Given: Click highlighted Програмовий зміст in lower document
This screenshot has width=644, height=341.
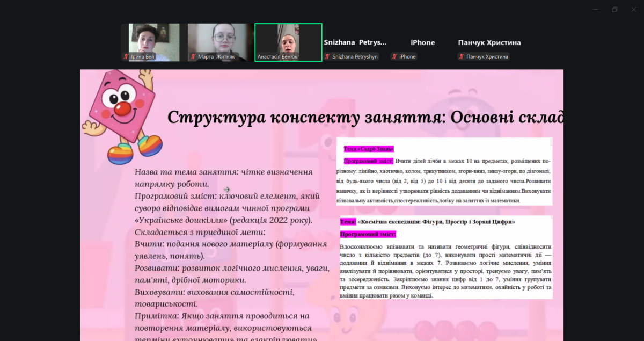Looking at the screenshot, I should [368, 234].
